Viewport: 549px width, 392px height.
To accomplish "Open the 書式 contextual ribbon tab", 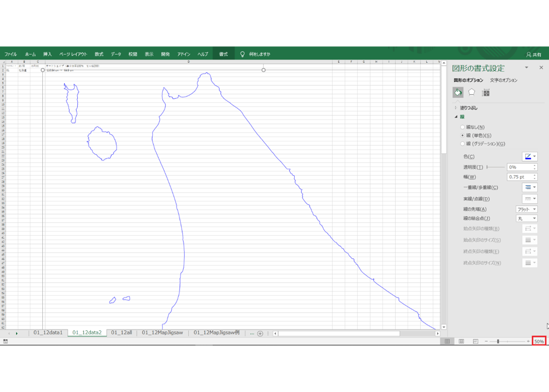I will click(223, 54).
